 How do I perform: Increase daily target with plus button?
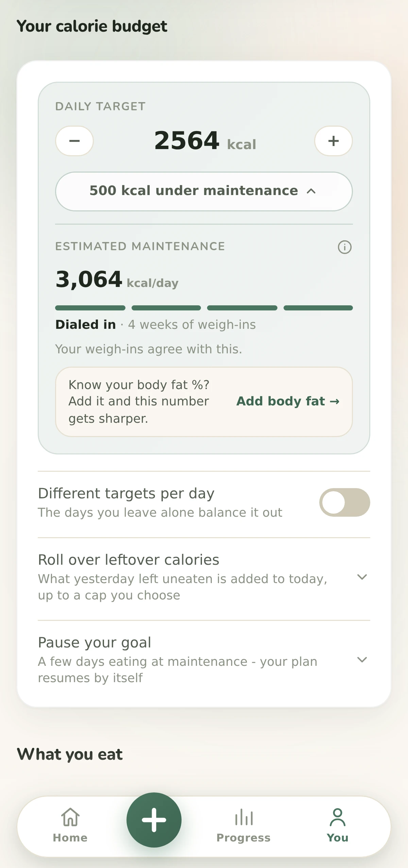[334, 141]
